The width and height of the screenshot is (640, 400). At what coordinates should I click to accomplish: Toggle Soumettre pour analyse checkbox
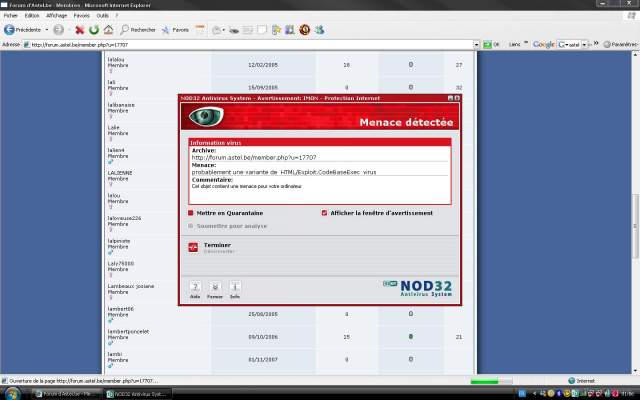[191, 225]
